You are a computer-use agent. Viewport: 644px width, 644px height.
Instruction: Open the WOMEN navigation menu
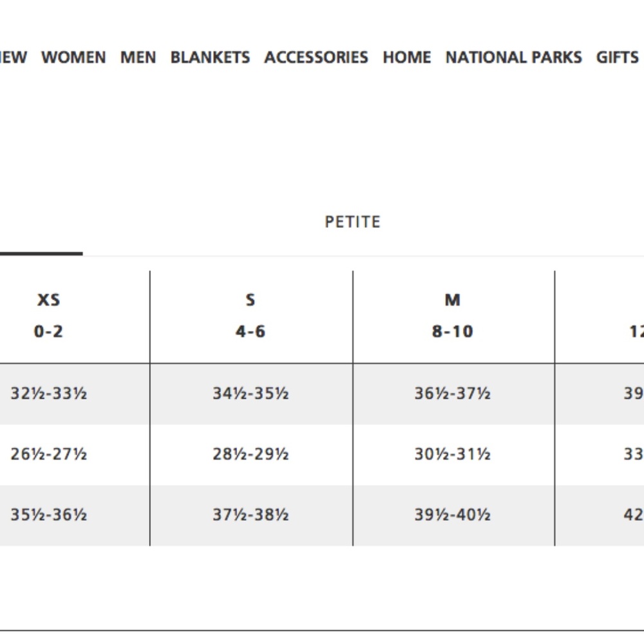coord(73,57)
